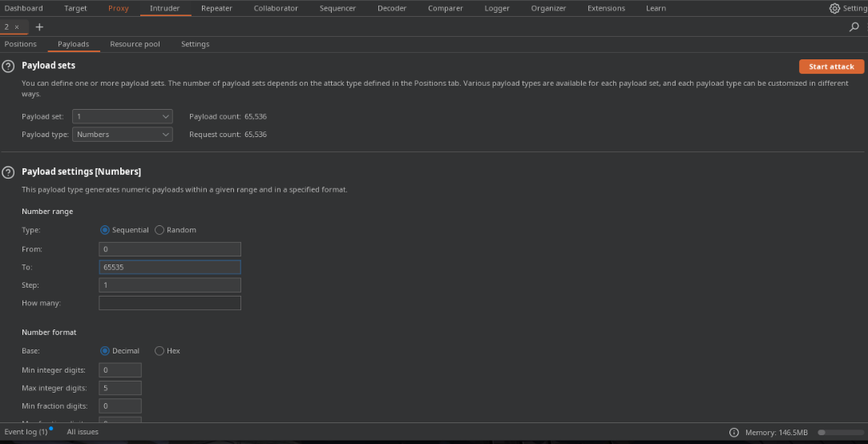Open the Organizer tab
The height and width of the screenshot is (444, 868).
548,8
